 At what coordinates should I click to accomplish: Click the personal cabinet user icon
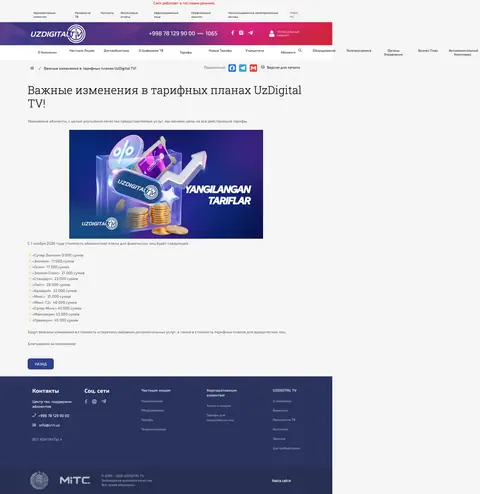[272, 33]
